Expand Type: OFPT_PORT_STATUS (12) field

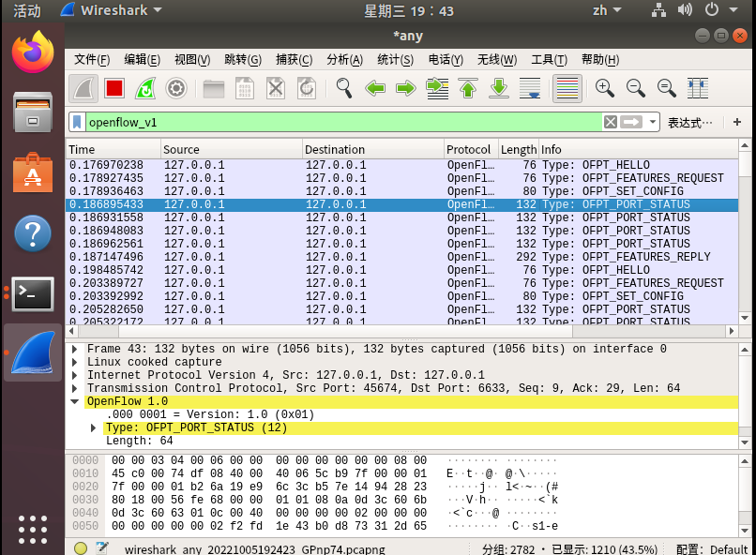(x=94, y=427)
